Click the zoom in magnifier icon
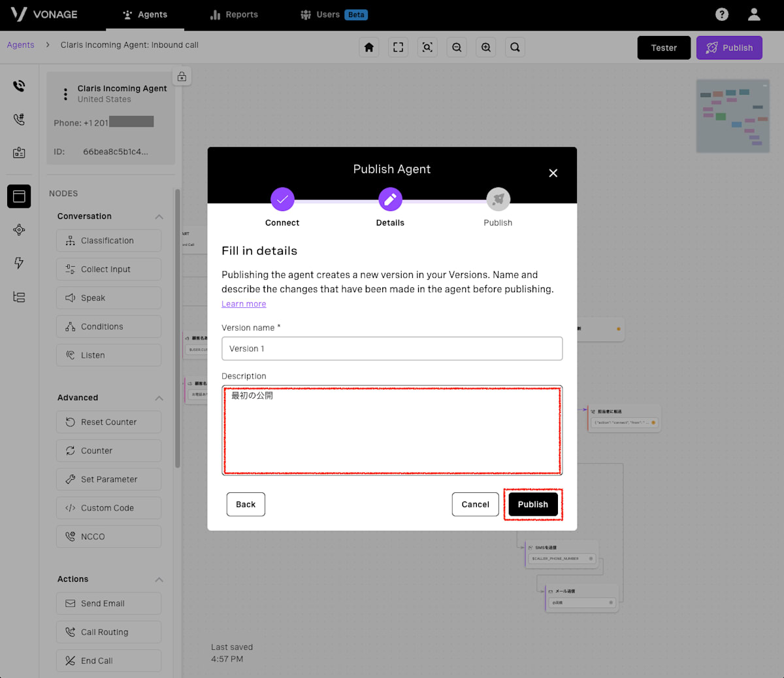 (486, 47)
